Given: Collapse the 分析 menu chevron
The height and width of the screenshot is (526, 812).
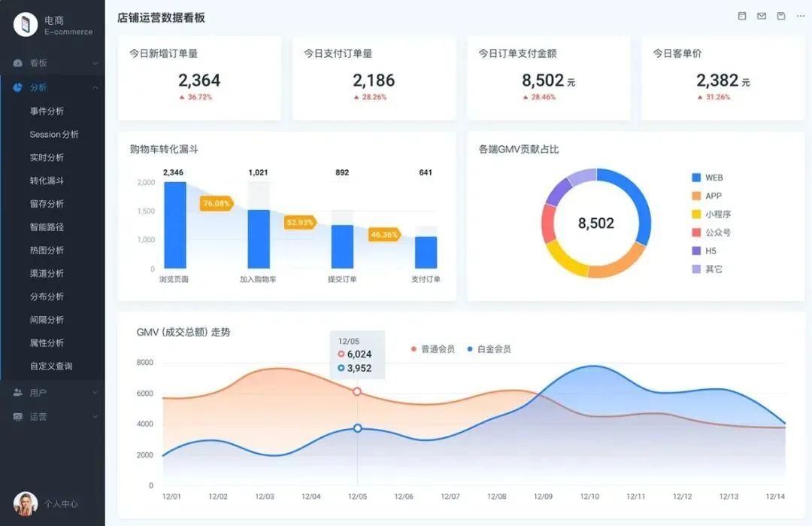Looking at the screenshot, I should [x=95, y=87].
